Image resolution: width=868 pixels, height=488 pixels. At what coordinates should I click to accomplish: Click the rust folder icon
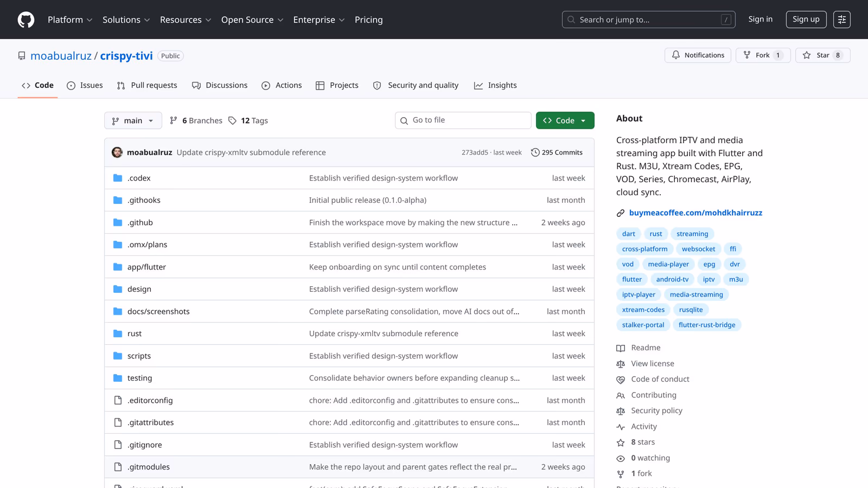point(118,333)
